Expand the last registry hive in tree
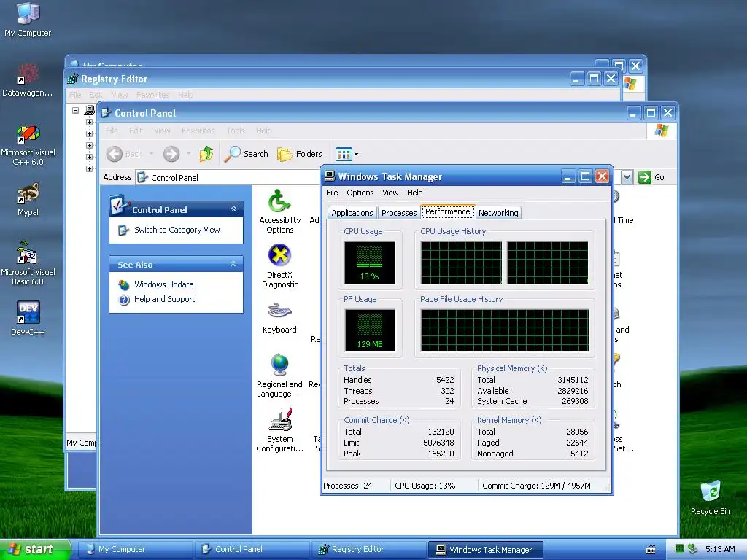 [89, 168]
